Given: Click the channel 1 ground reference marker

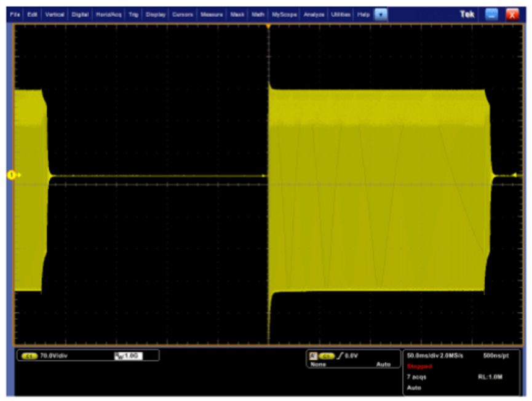Looking at the screenshot, I should coord(12,175).
